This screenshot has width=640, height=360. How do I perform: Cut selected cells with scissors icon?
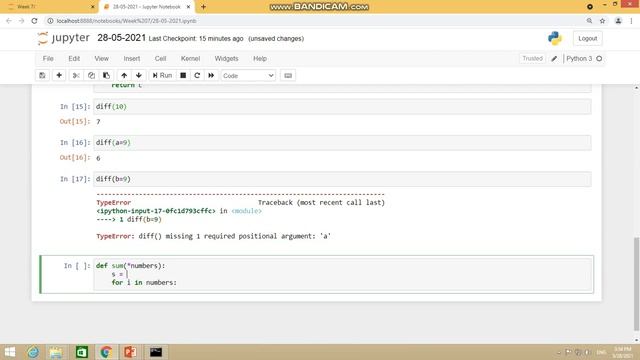point(76,76)
